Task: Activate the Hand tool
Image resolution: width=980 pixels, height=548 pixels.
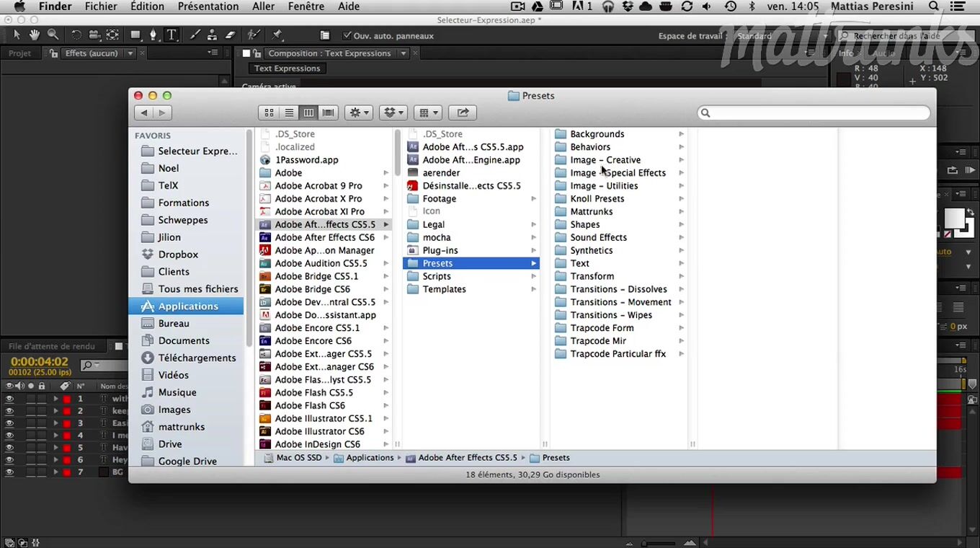Action: click(35, 35)
